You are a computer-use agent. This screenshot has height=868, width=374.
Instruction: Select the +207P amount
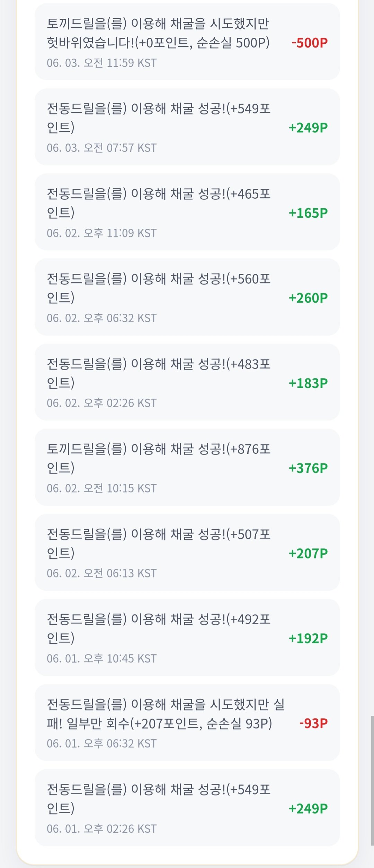308,553
